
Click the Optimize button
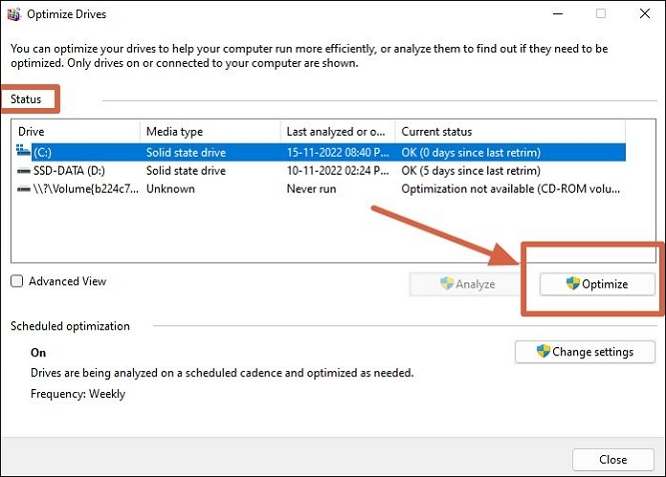(x=597, y=284)
